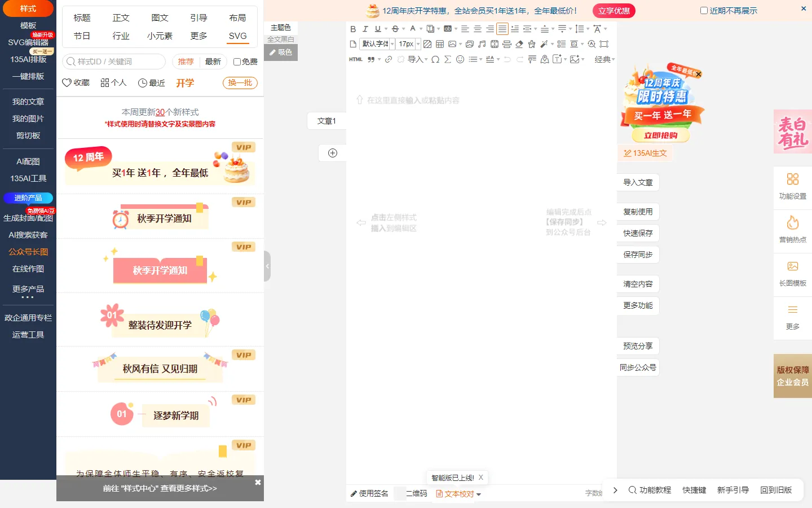812x508 pixels.
Task: Open 模板 in the left sidebar
Action: pyautogui.click(x=28, y=25)
